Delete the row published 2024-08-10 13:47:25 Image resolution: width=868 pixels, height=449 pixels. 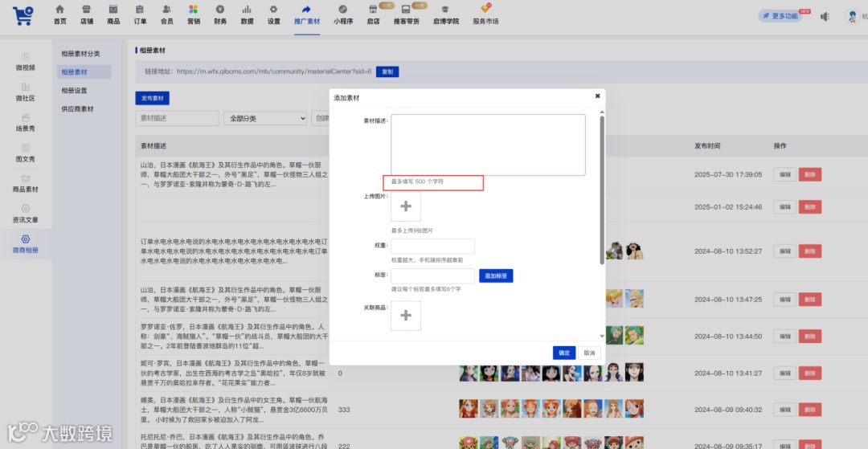coord(810,299)
